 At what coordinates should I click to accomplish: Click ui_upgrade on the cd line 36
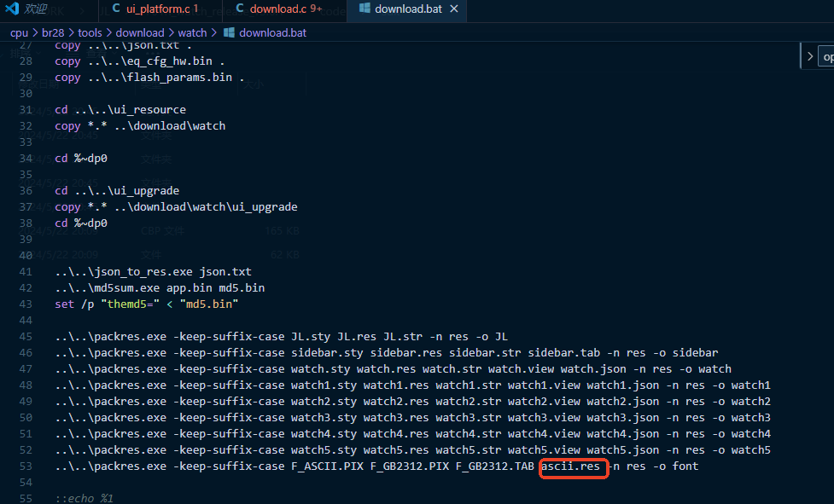pyautogui.click(x=147, y=191)
